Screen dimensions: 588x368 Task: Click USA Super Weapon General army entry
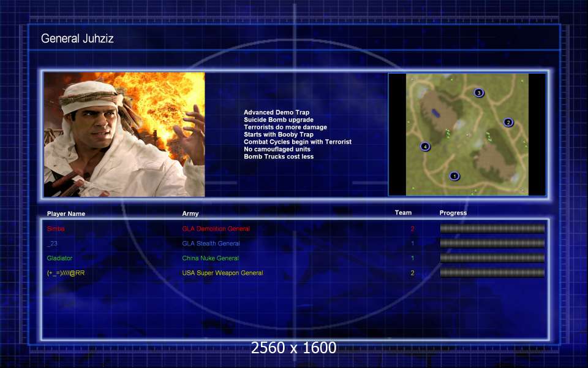tap(223, 273)
